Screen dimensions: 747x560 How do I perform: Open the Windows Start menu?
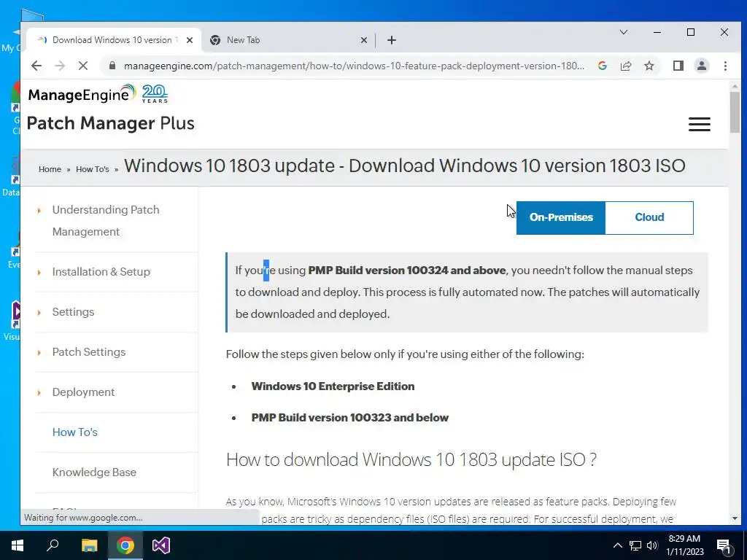18,545
